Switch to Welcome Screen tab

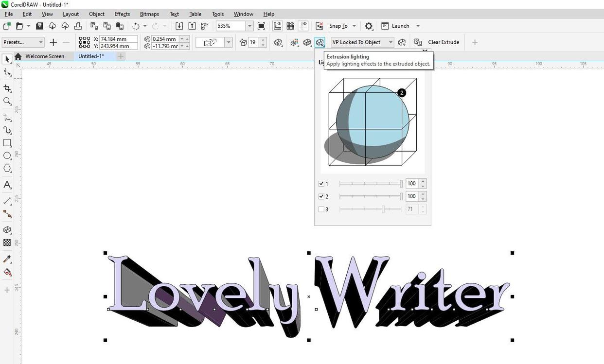[x=45, y=56]
